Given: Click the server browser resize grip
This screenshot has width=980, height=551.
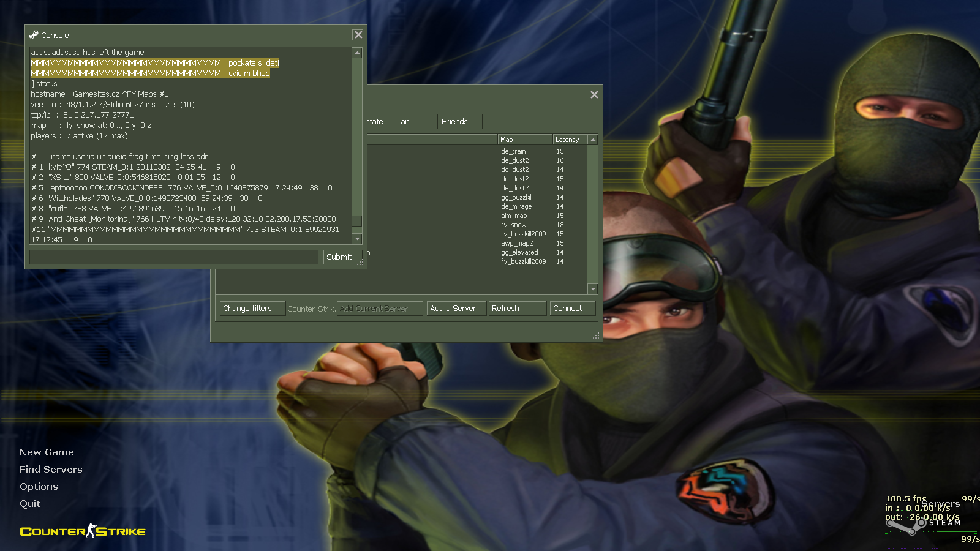Looking at the screenshot, I should pos(596,335).
